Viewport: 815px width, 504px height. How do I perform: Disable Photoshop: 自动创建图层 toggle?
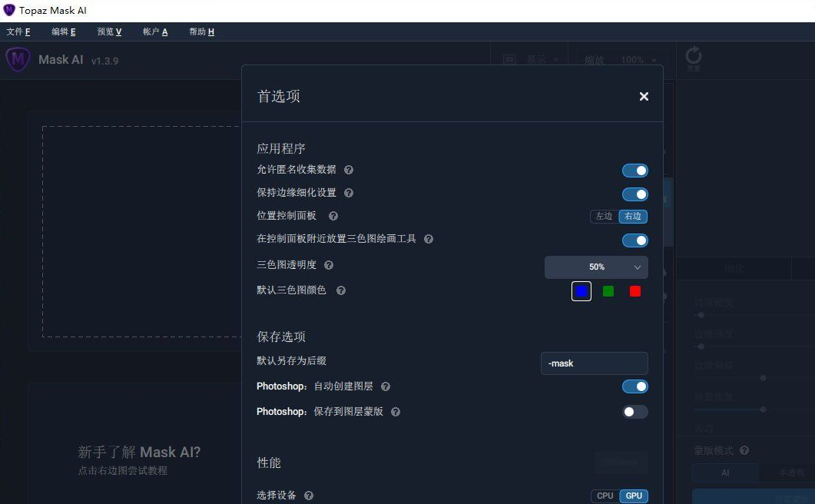(634, 386)
